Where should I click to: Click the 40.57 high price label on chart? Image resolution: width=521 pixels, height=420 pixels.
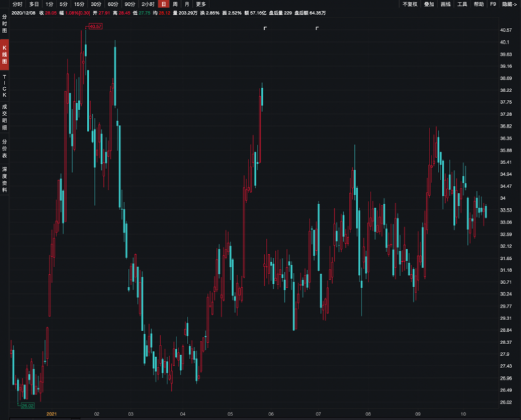click(x=95, y=26)
